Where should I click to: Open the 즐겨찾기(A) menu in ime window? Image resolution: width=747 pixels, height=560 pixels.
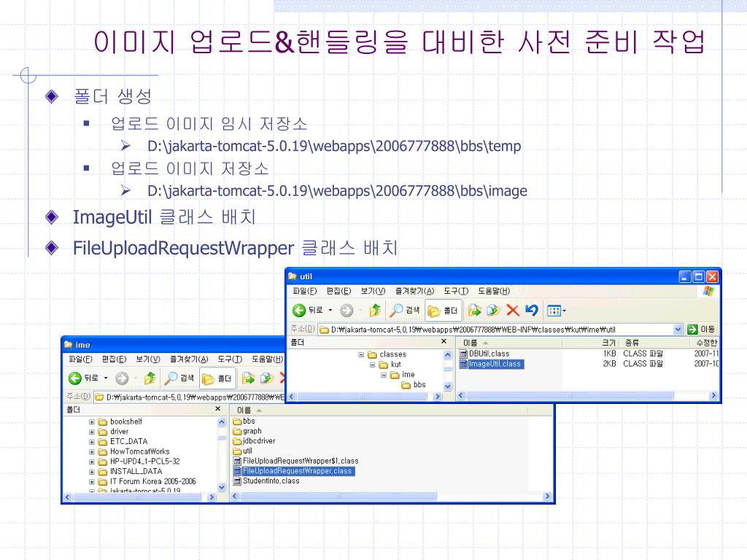[189, 359]
